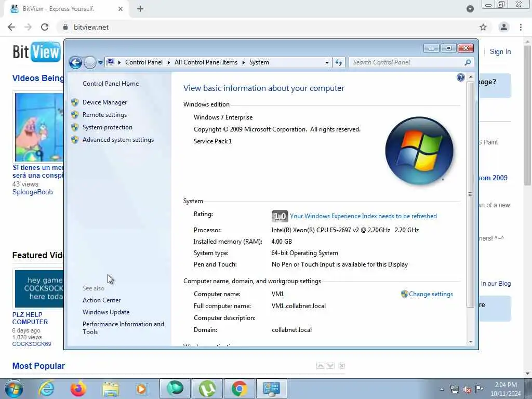Click shield icon beside Device Manager

75,102
